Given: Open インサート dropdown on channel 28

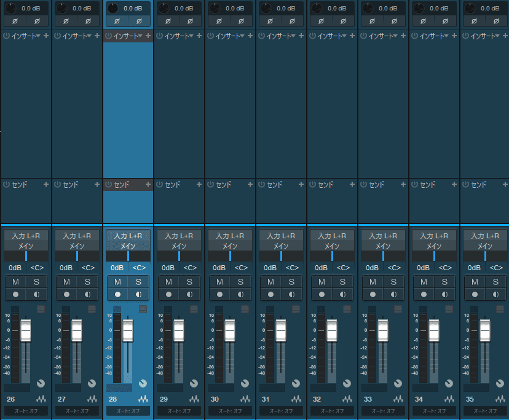Looking at the screenshot, I should 128,36.
